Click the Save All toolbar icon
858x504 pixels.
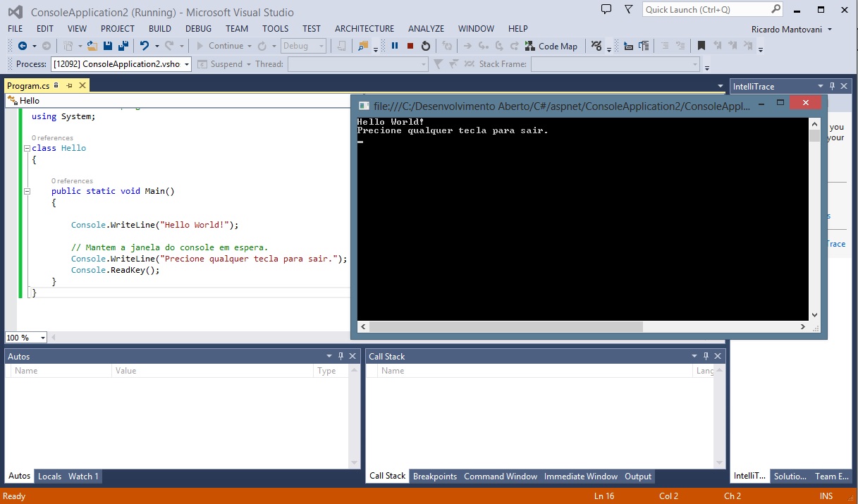coord(123,46)
